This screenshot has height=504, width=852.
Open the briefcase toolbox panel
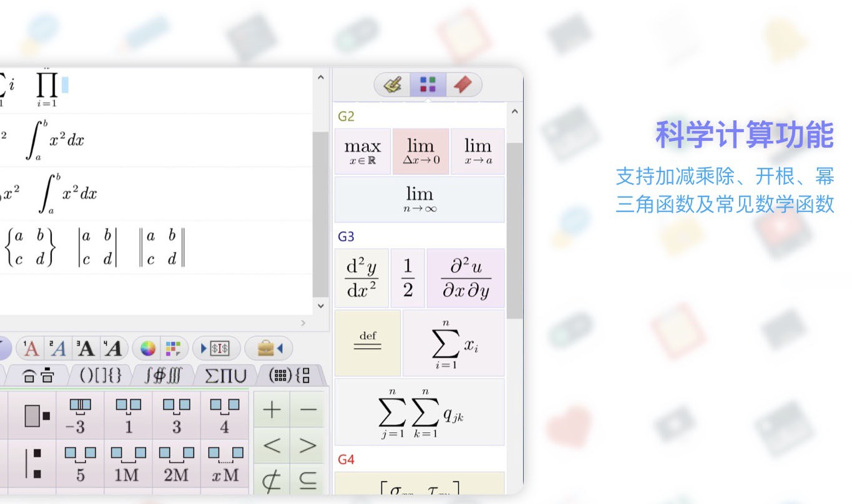(x=268, y=349)
